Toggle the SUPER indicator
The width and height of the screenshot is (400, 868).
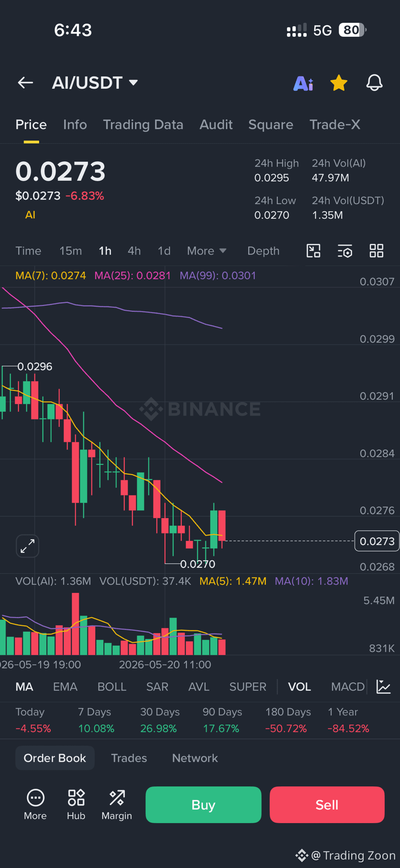248,687
